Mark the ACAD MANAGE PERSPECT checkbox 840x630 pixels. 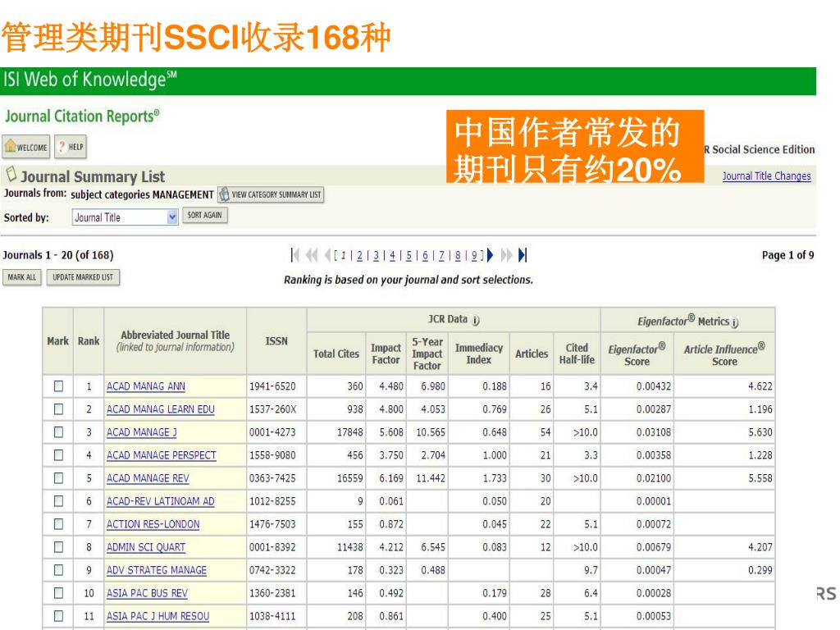tap(58, 454)
